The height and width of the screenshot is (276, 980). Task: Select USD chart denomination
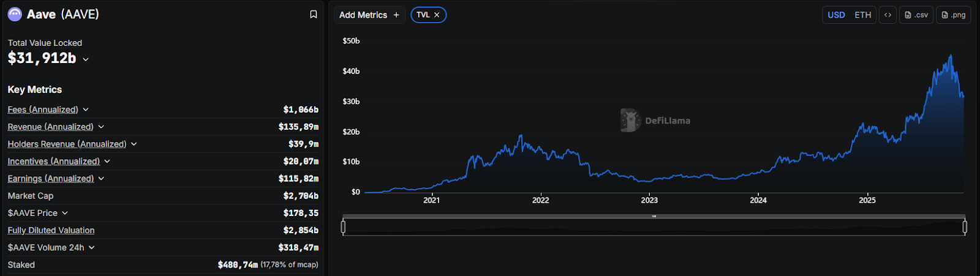click(836, 15)
